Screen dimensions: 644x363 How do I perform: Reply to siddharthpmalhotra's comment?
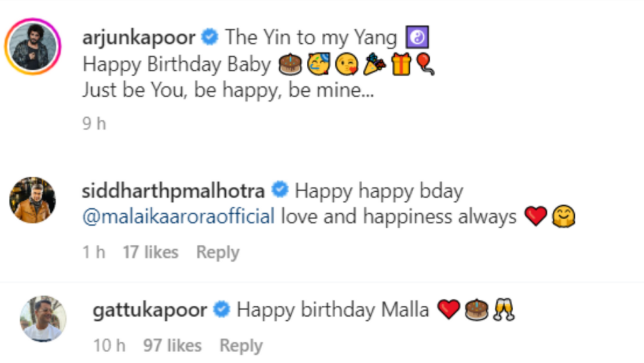(218, 252)
